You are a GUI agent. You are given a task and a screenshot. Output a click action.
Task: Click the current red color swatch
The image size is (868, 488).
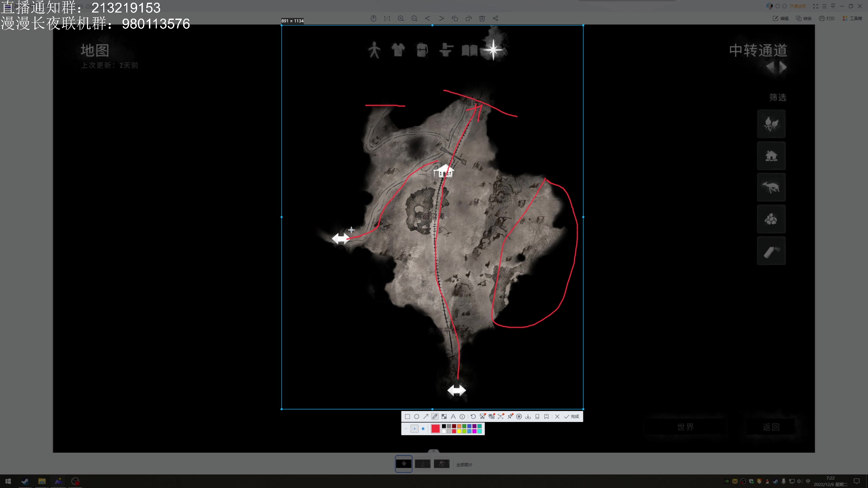[436, 429]
